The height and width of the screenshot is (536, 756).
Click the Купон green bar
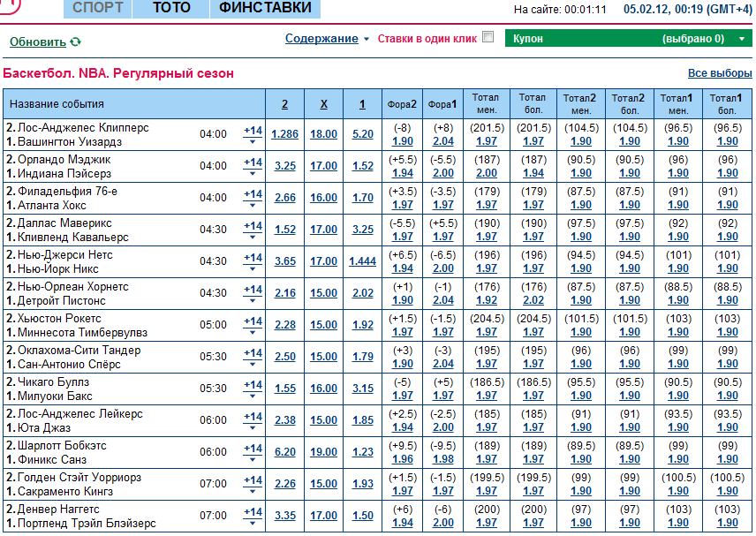click(628, 39)
